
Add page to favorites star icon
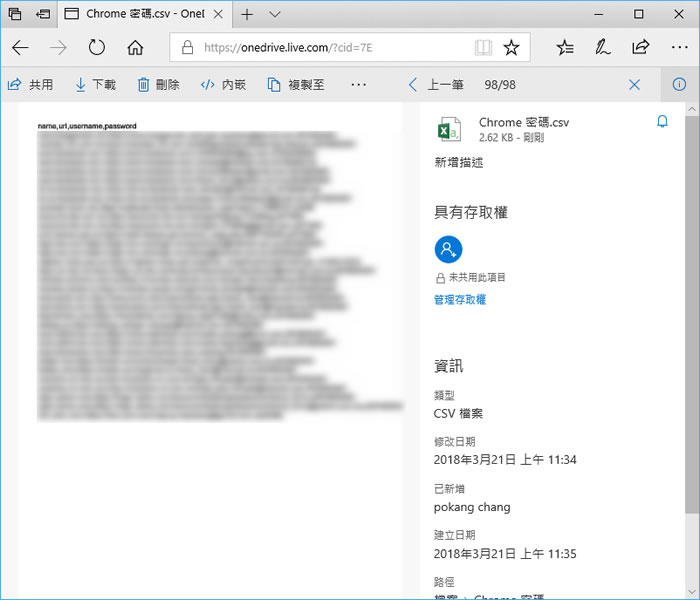[x=511, y=47]
